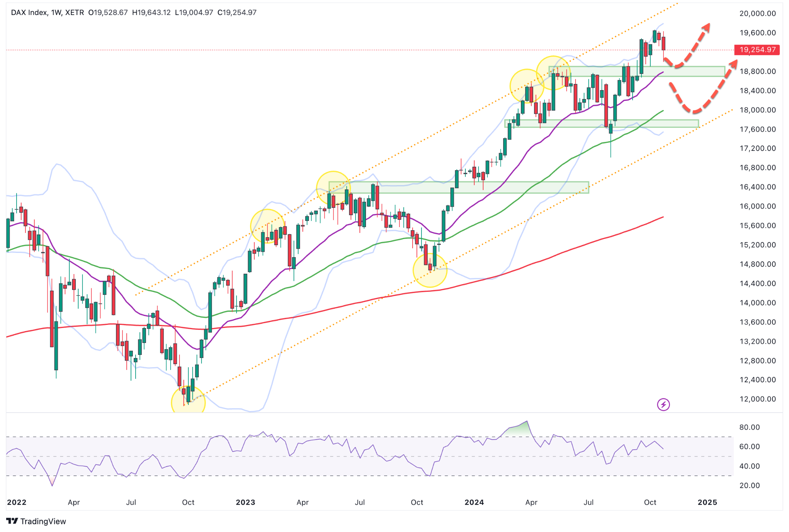789x532 pixels.
Task: Click the DAX Index symbol title
Action: click(x=30, y=12)
